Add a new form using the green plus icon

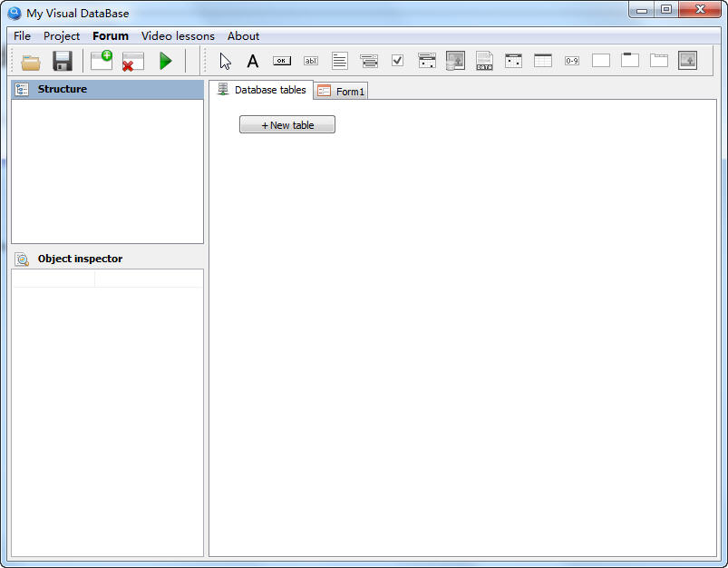click(x=102, y=61)
